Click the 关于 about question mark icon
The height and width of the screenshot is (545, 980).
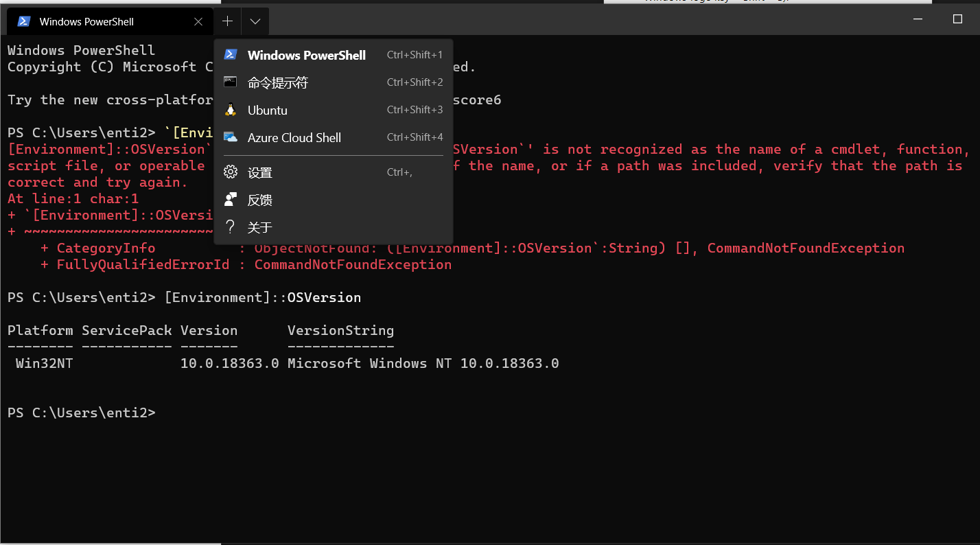[x=231, y=227]
